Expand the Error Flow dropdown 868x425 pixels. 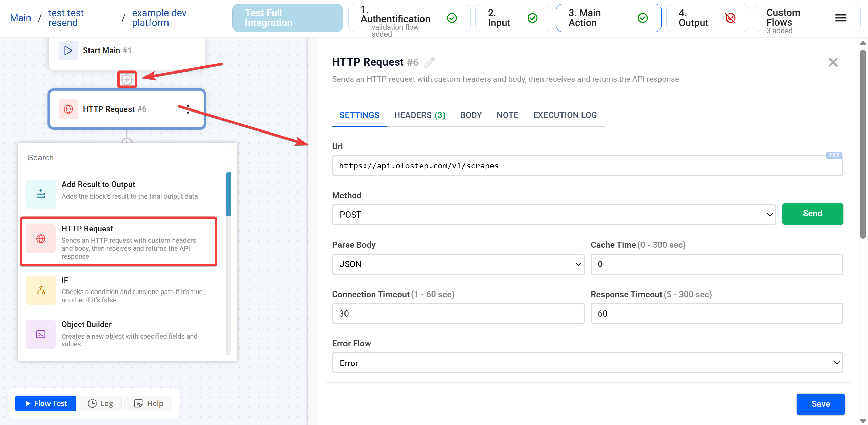587,363
